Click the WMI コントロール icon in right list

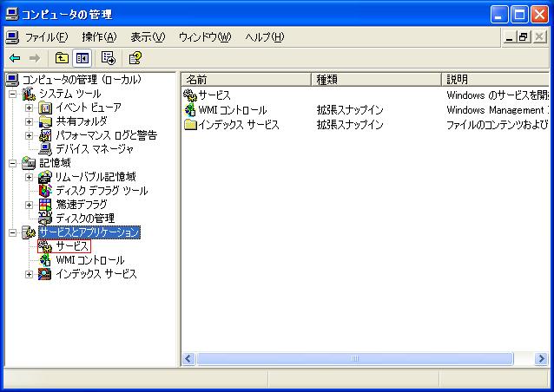point(190,110)
